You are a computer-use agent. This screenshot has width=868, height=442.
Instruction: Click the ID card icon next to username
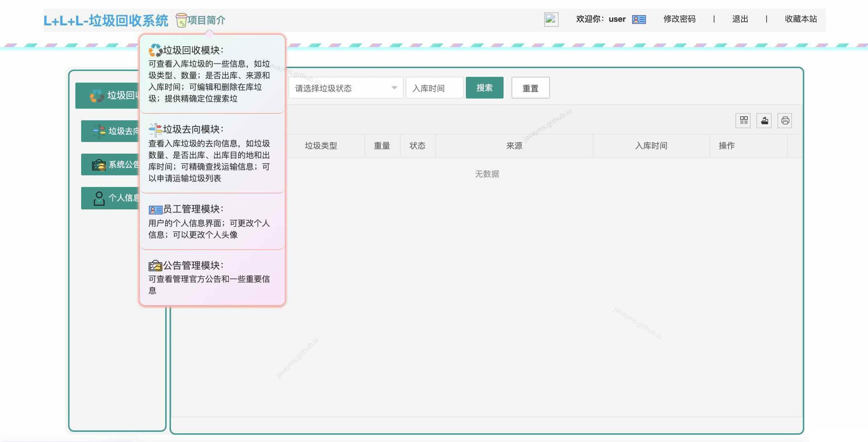pyautogui.click(x=639, y=19)
